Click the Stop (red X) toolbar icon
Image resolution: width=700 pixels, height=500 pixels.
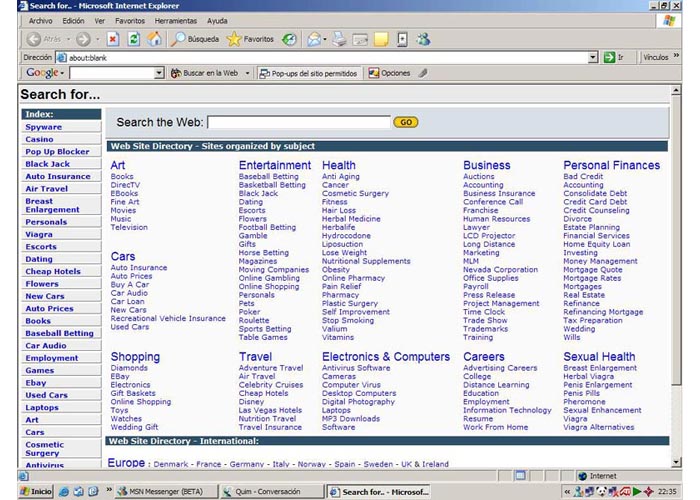113,39
